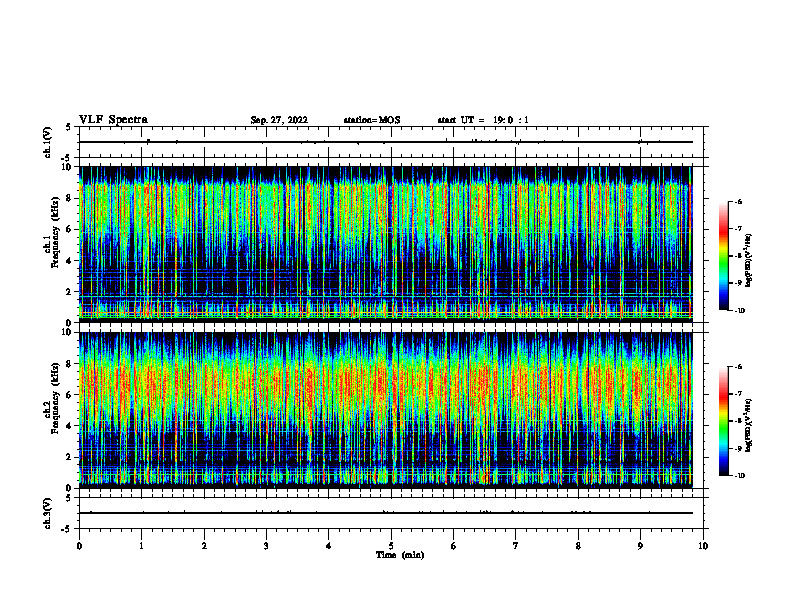Select the ch.1 "Frequency (kHz)" axis label
The image size is (792, 612).
click(x=55, y=232)
